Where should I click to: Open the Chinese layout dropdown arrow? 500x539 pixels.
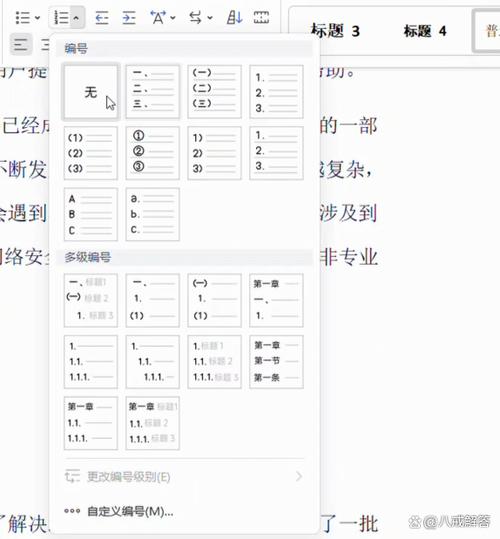[x=173, y=18]
